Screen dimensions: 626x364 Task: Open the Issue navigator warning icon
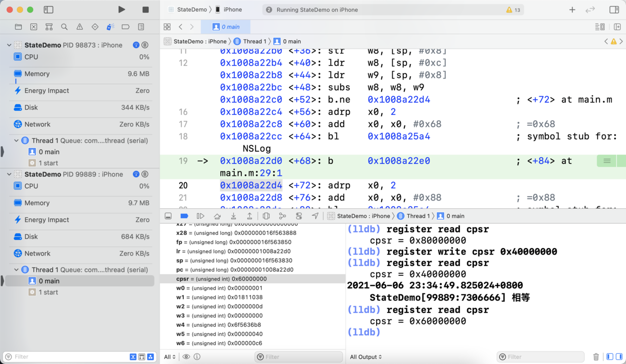(80, 27)
